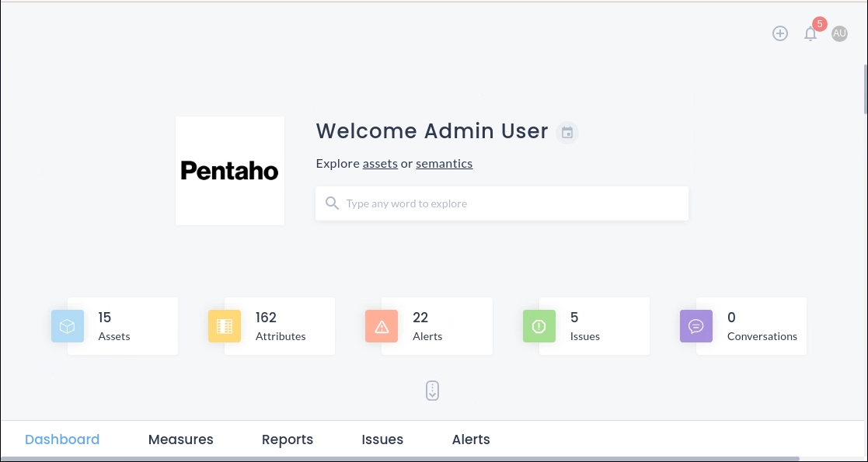Click the red Alerts warning icon
The image size is (868, 462).
(x=382, y=327)
